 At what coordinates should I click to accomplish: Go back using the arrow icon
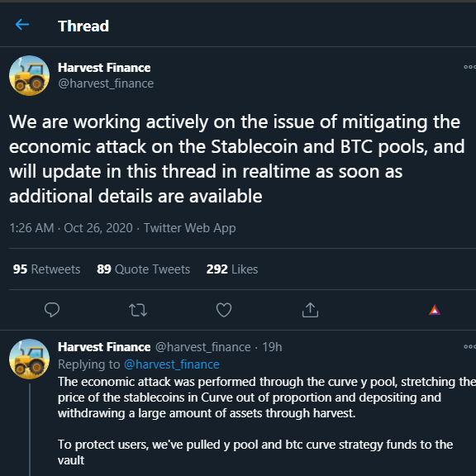(x=22, y=25)
